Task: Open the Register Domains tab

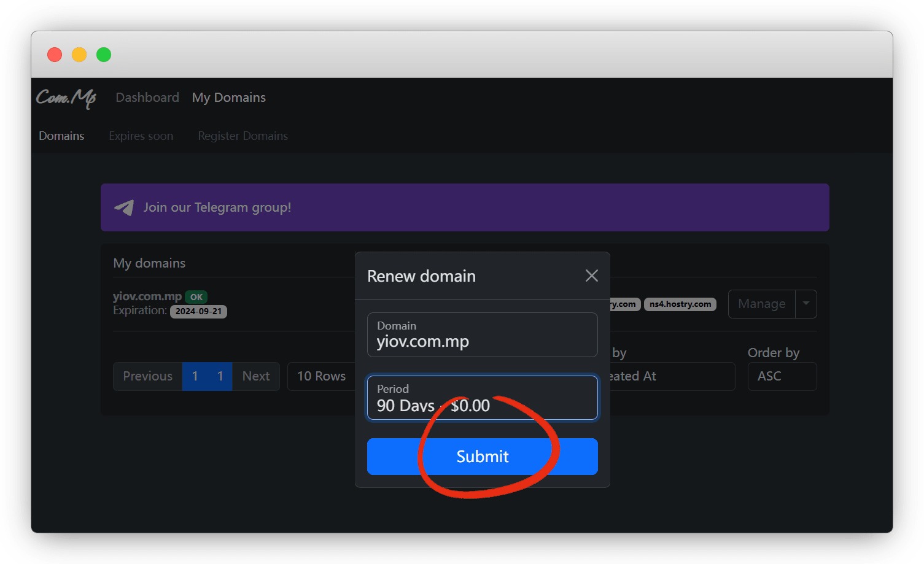Action: click(243, 136)
